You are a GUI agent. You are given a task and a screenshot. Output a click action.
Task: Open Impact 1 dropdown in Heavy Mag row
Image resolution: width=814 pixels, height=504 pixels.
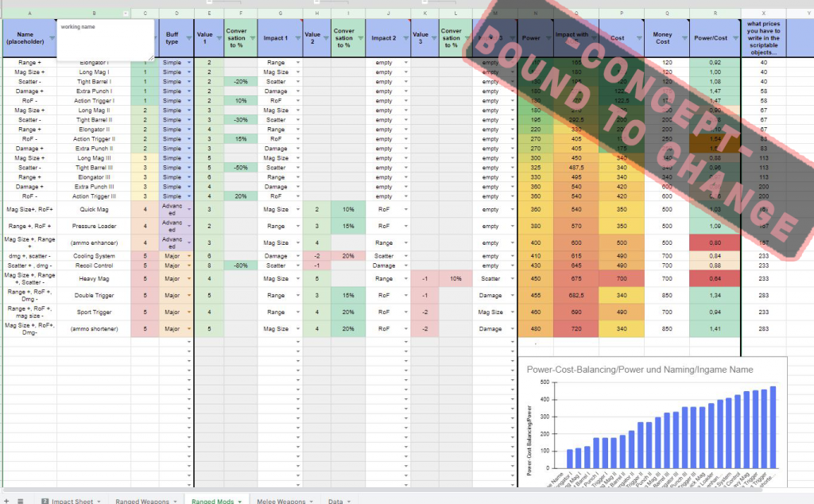(298, 279)
